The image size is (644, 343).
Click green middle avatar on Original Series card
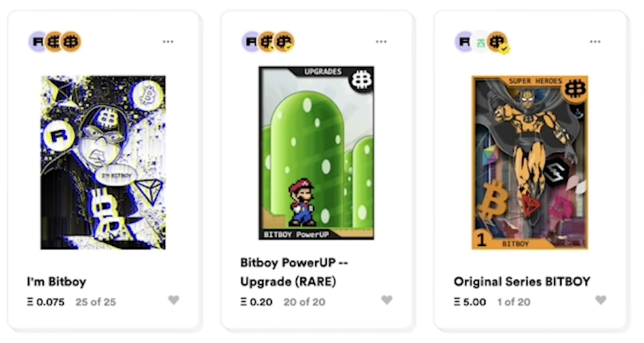point(480,42)
